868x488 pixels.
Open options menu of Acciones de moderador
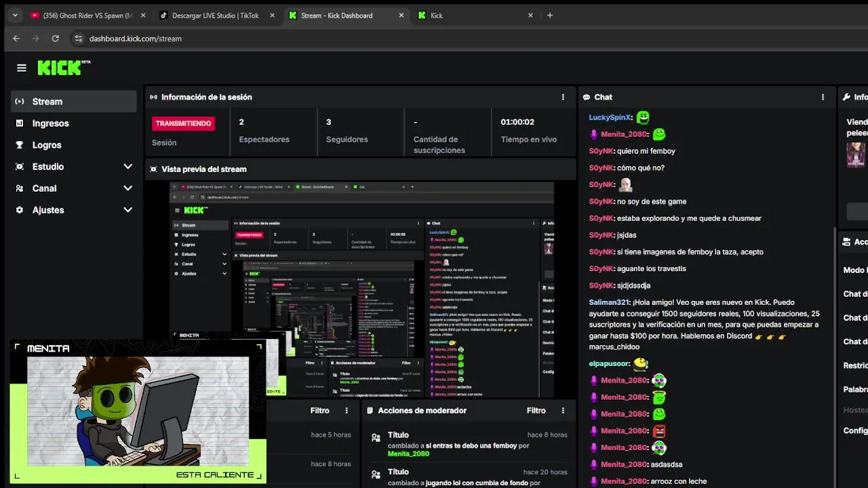[x=563, y=410]
